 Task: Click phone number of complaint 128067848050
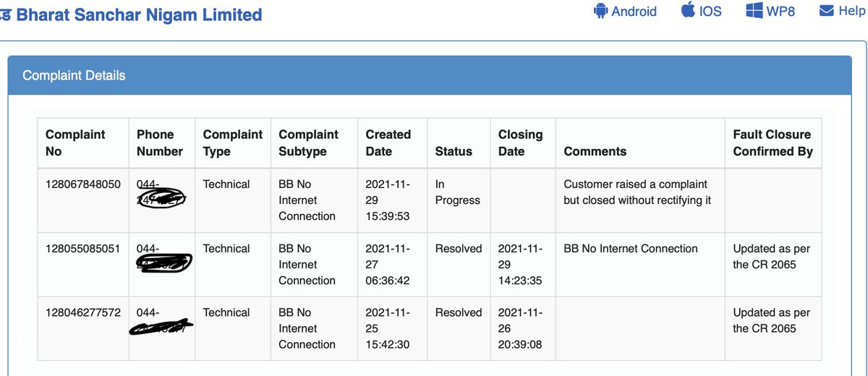[161, 192]
